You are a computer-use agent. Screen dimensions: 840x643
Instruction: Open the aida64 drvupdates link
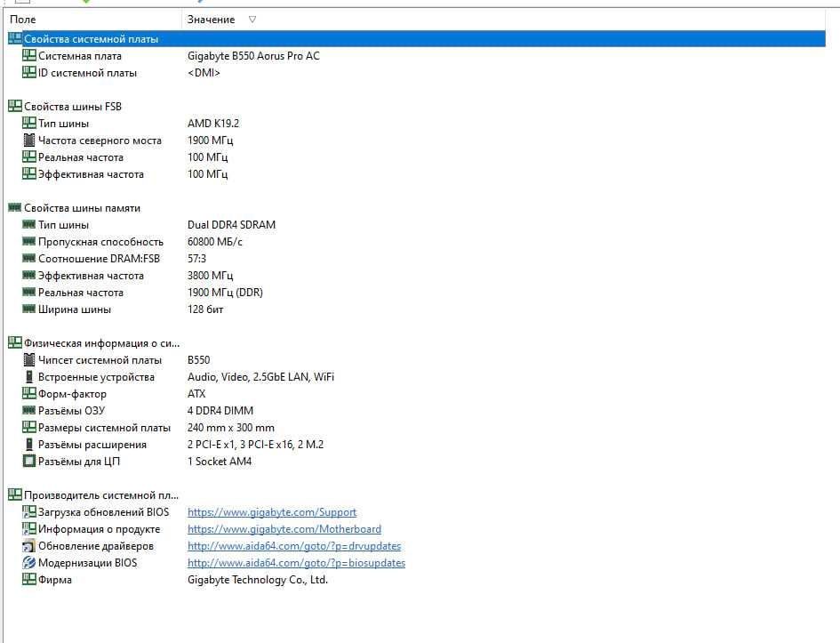coord(294,546)
